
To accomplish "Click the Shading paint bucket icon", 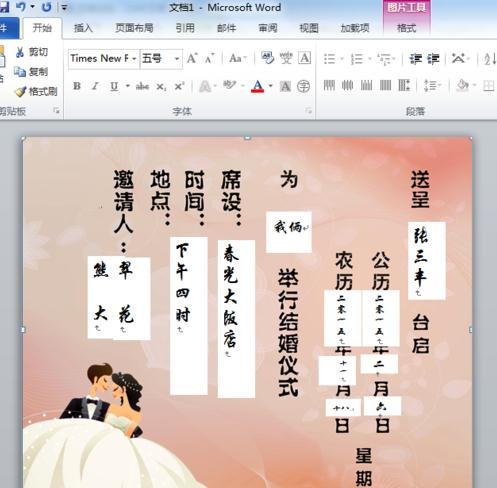I will coord(463,86).
